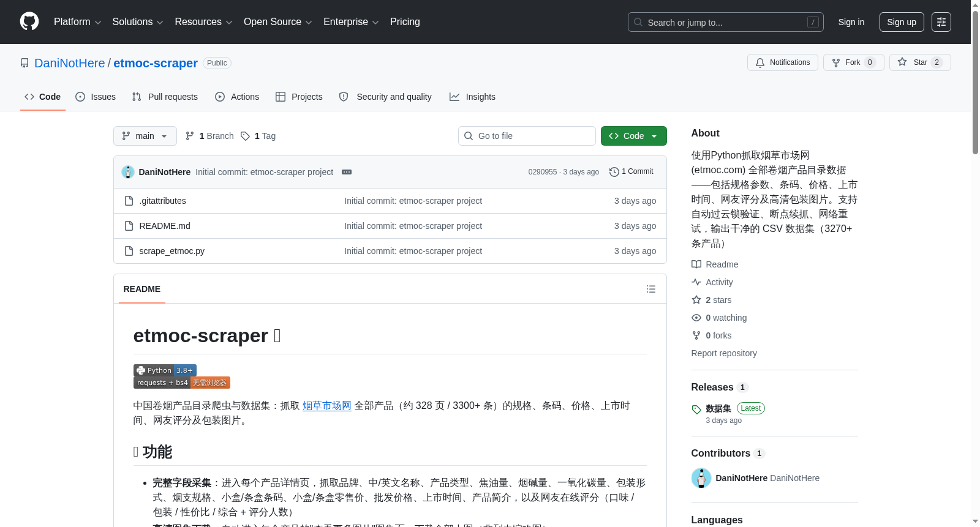
Task: Open DaniNotHere contributor avatar
Action: click(x=701, y=478)
